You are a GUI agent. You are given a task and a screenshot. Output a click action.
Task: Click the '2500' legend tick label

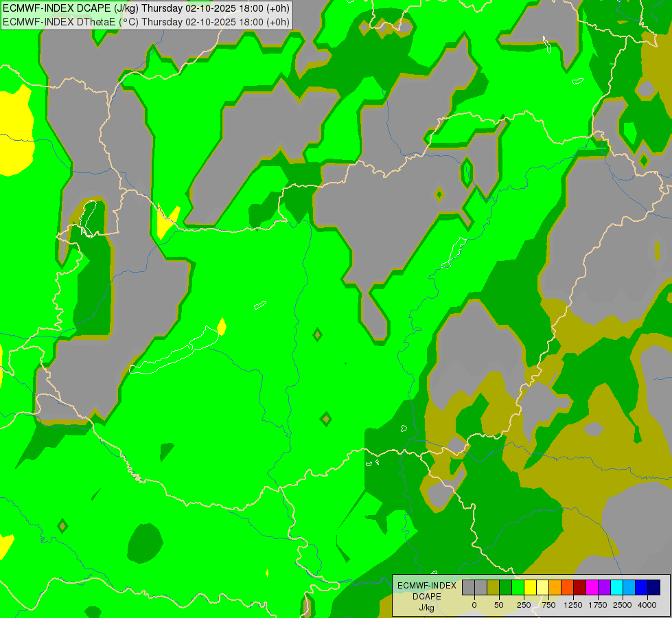pos(623,605)
